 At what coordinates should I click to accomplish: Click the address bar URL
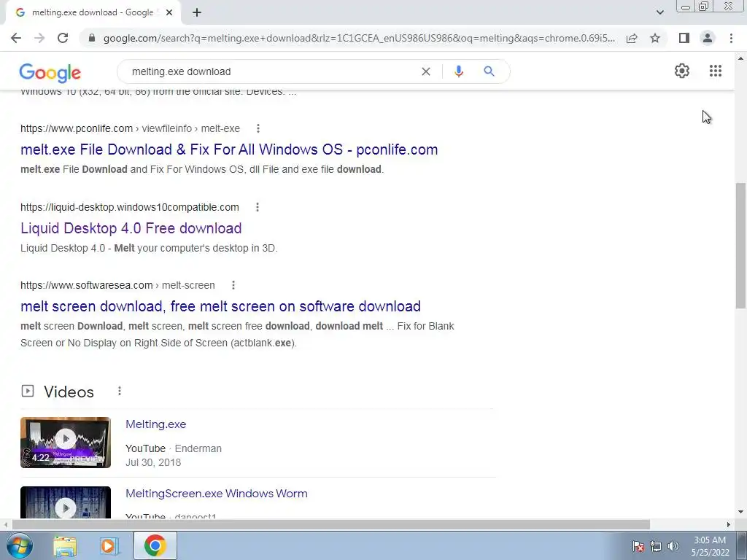(x=359, y=38)
